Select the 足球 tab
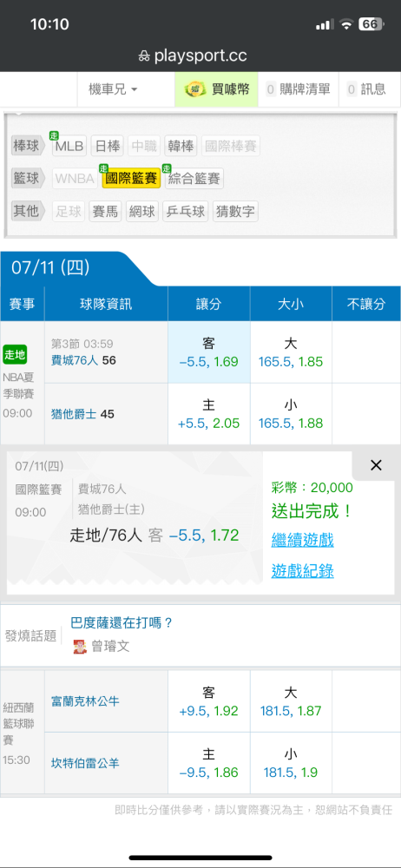The image size is (401, 868). (69, 211)
